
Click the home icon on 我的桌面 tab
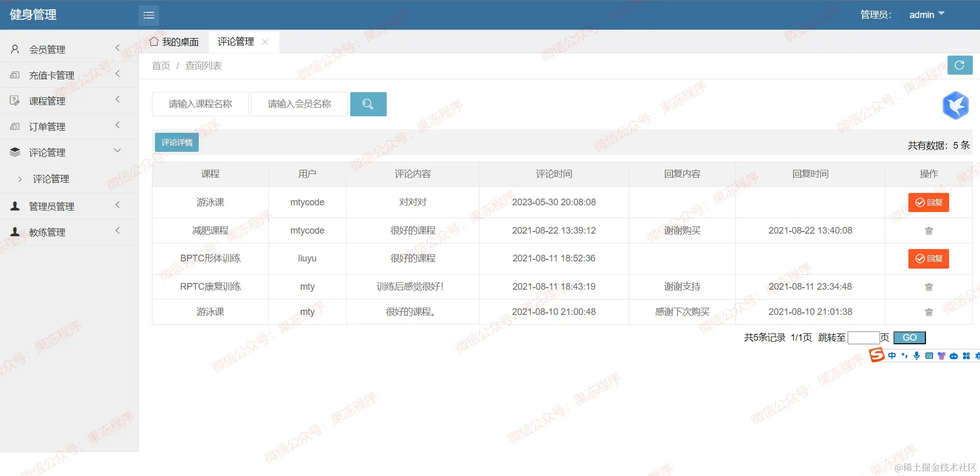[154, 42]
